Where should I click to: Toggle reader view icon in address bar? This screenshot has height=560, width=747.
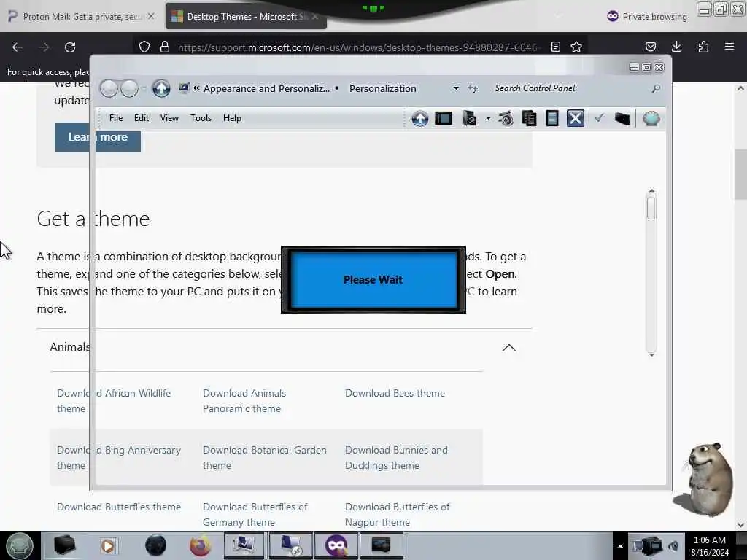[555, 47]
